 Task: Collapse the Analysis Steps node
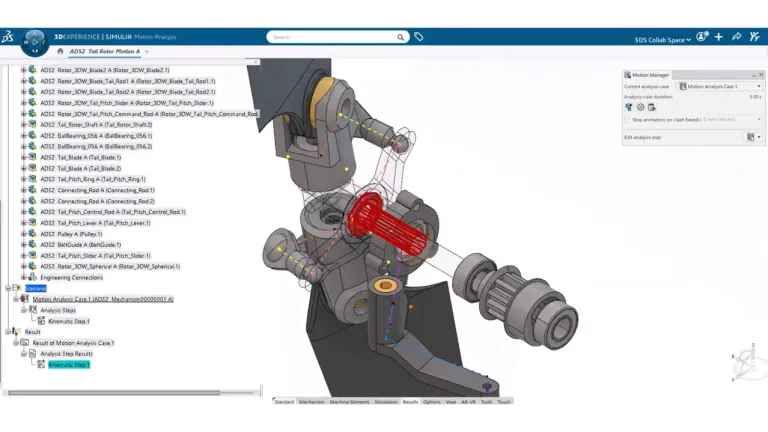click(24, 310)
